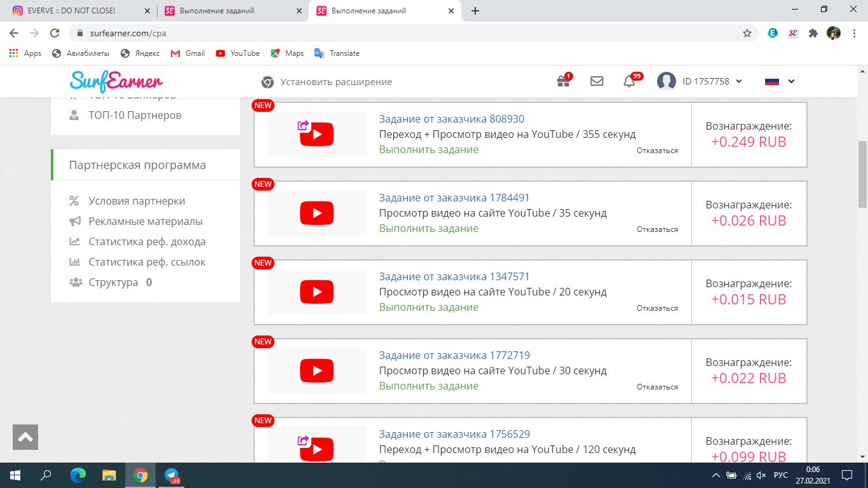
Task: Open Задание от заказчика 1756529 title
Action: 454,434
